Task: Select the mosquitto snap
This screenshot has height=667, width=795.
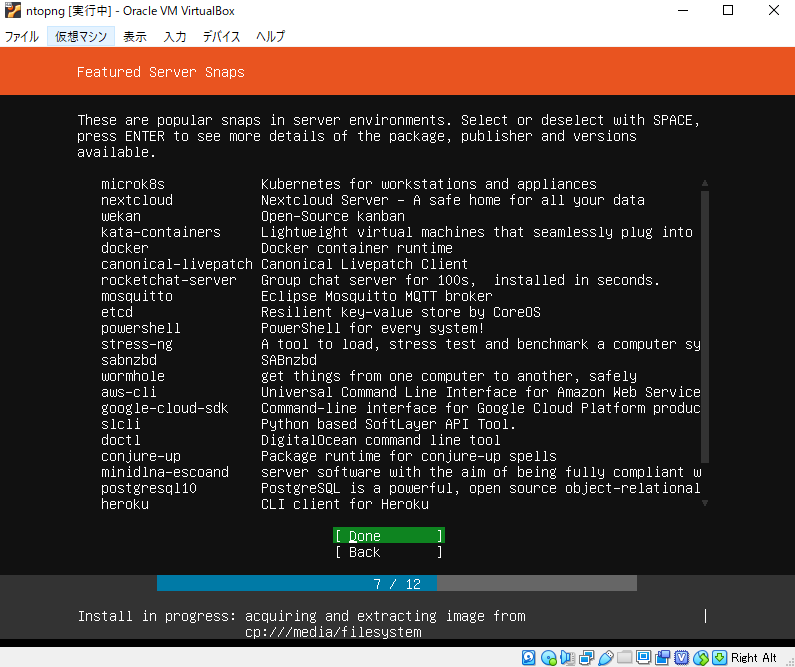Action: click(x=401, y=297)
